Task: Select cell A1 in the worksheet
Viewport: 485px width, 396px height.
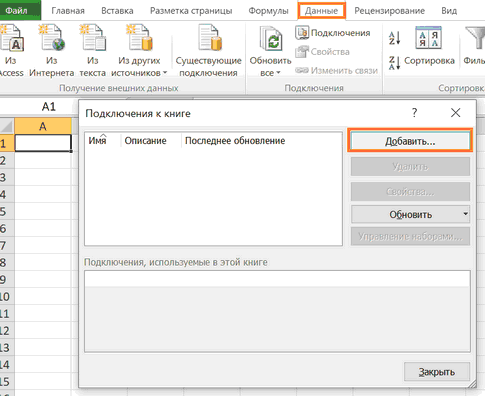Action: [43, 143]
